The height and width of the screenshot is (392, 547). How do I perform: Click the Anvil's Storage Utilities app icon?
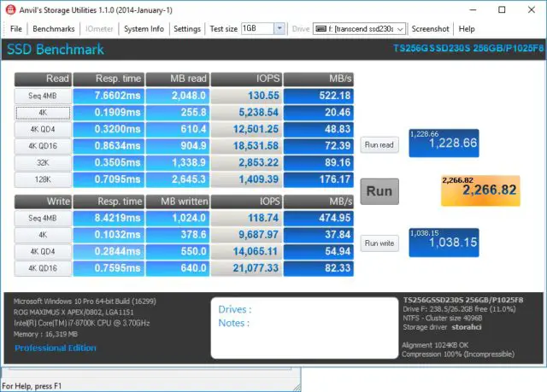click(x=10, y=9)
